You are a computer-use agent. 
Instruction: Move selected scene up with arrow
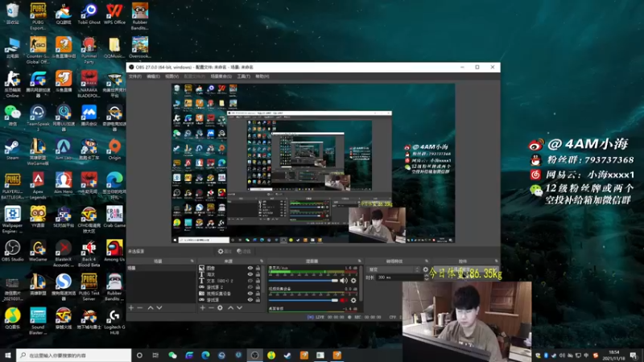(x=151, y=308)
